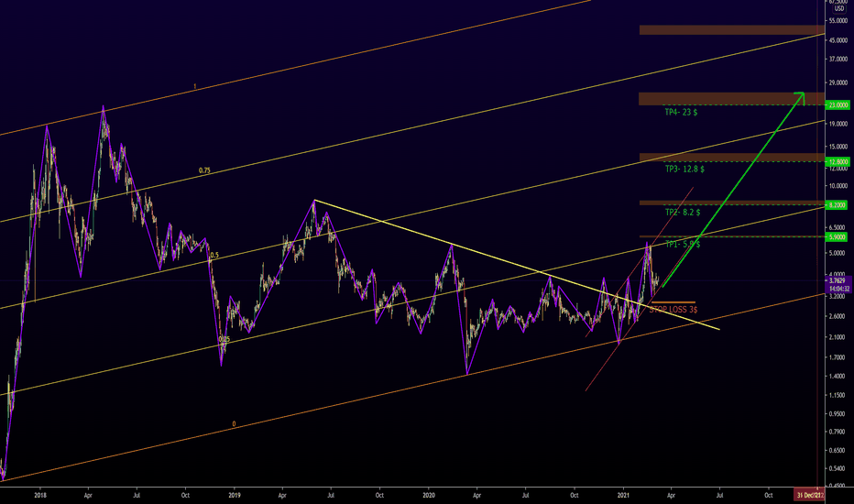Click the green 5.9000 price tag
Viewport: 854px width, 504px height.
tap(838, 237)
